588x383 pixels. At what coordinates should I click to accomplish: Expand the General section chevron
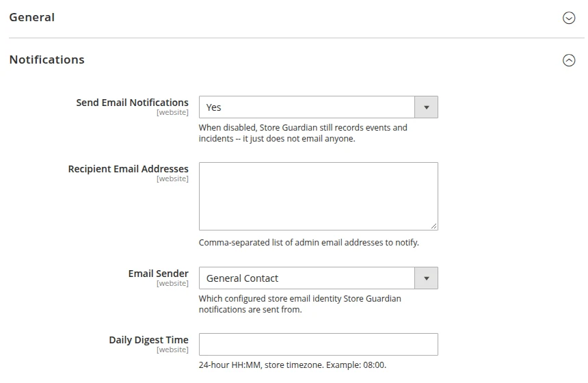click(x=568, y=18)
